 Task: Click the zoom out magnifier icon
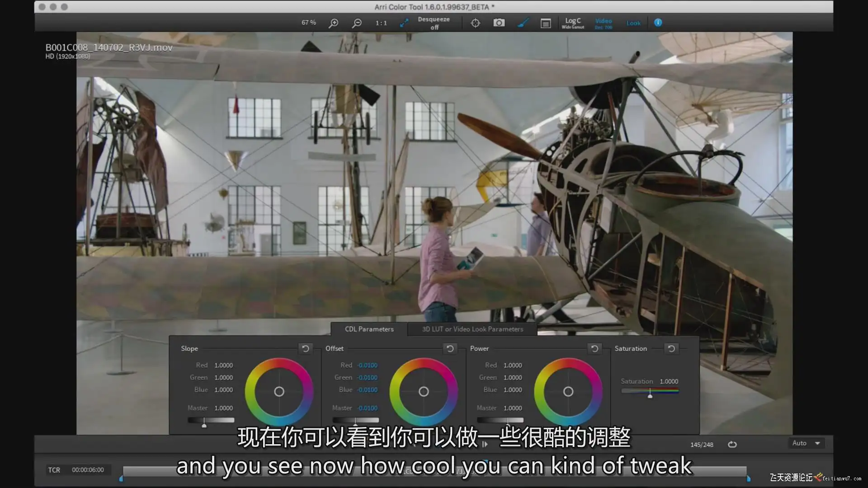coord(357,23)
